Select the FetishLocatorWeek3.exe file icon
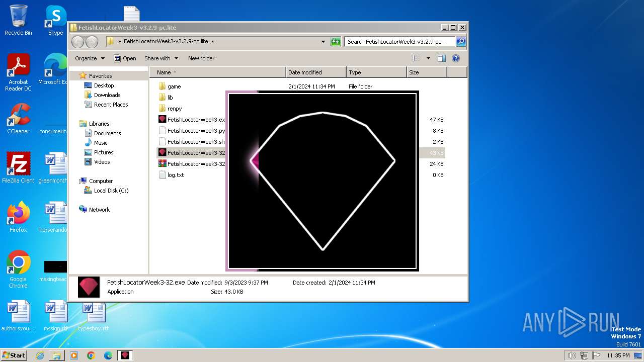Screen dimensions: 644x362 (162, 120)
